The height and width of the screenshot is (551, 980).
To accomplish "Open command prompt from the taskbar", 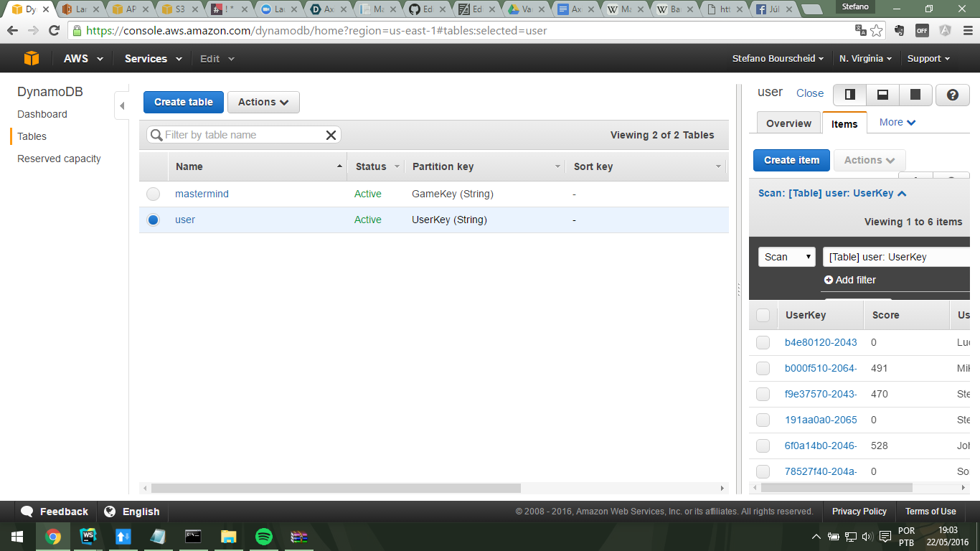I will [194, 537].
